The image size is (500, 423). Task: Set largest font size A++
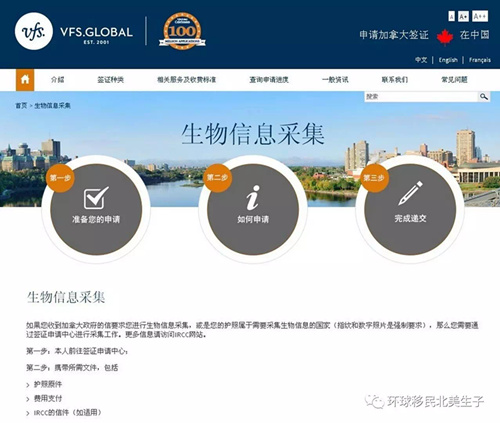point(480,16)
